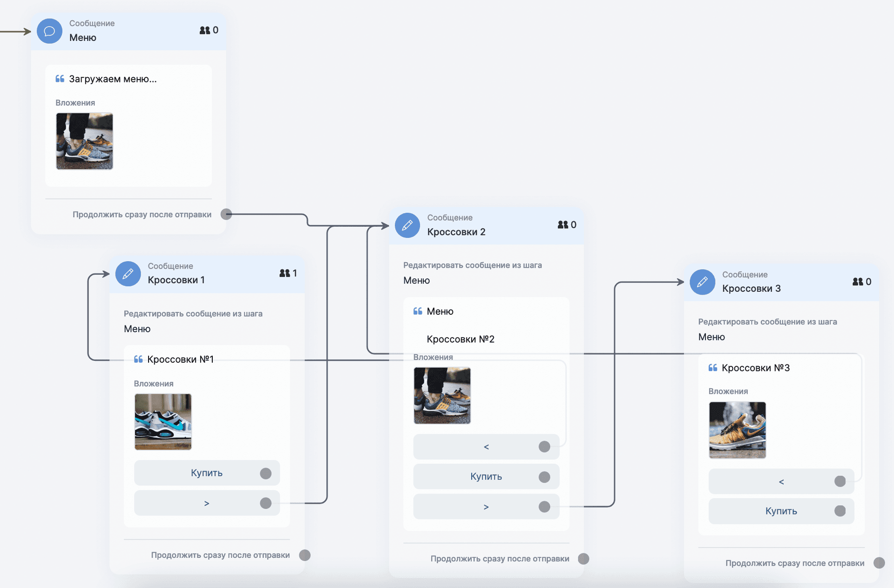The image size is (894, 588).
Task: Click the < button in Кроссовки 3
Action: coord(781,482)
